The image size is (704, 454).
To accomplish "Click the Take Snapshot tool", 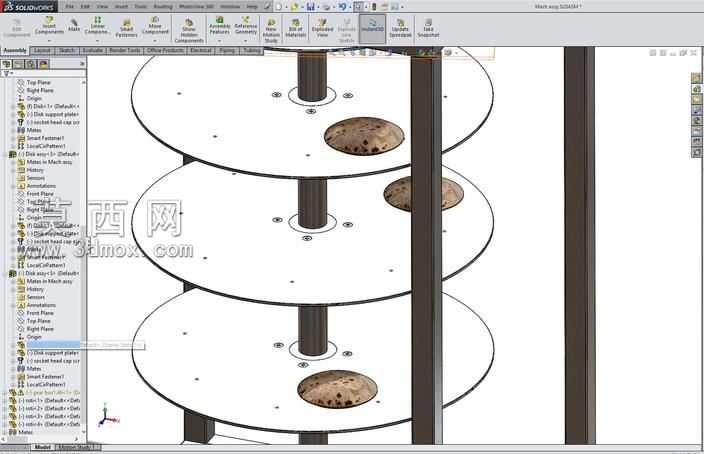I will (x=428, y=29).
